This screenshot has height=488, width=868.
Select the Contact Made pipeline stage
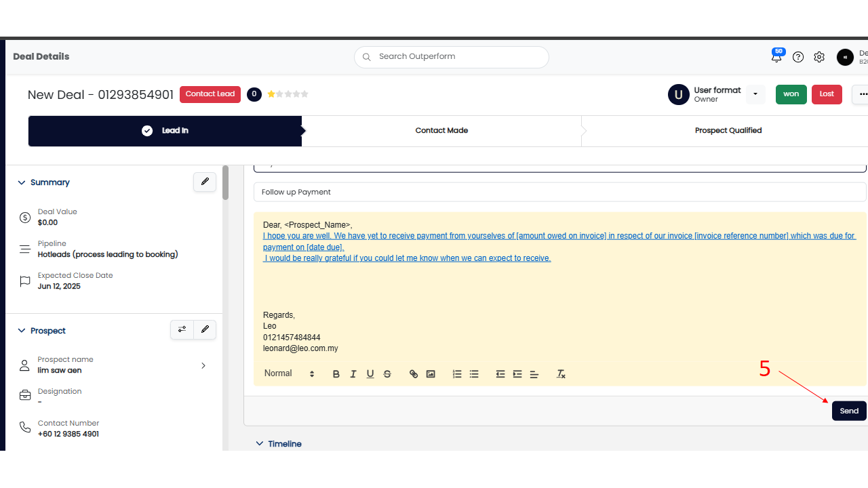pos(441,131)
